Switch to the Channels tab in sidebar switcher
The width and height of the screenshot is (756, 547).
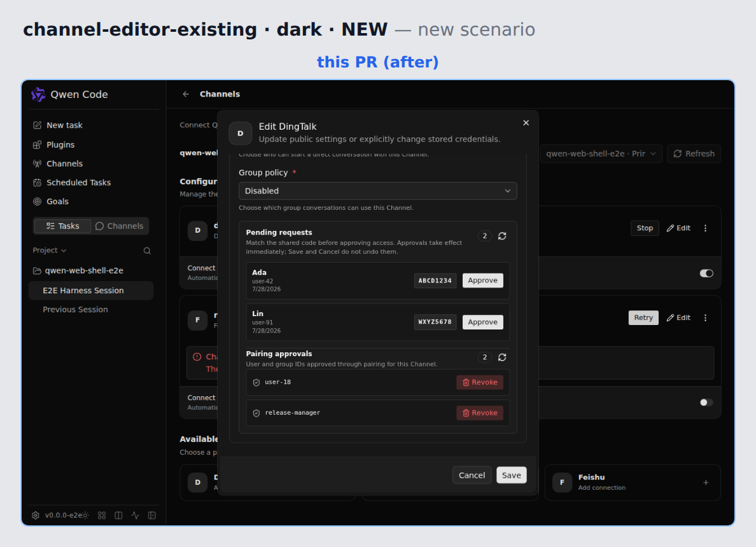(x=120, y=226)
